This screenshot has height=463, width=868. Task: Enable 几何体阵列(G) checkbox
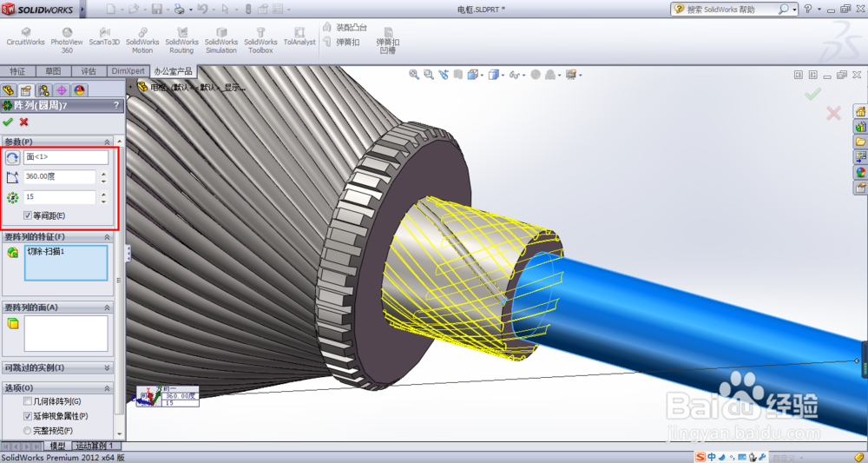[x=28, y=401]
